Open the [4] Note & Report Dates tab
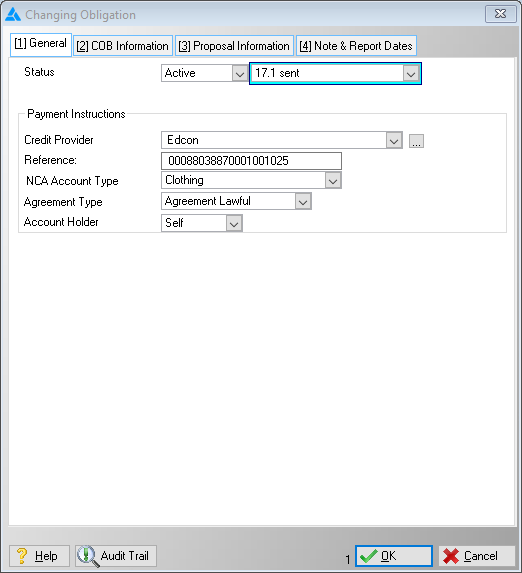Screen dimensions: 522x573 point(356,46)
